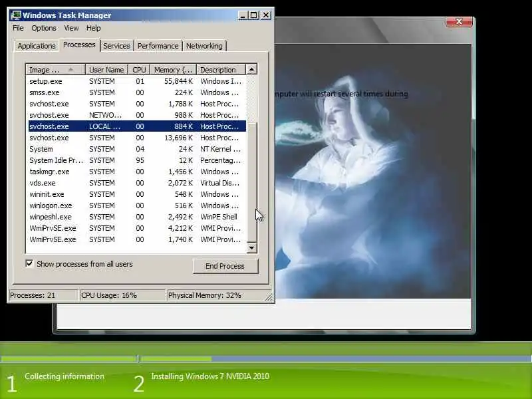Click the process list scroll up arrow

click(251, 69)
